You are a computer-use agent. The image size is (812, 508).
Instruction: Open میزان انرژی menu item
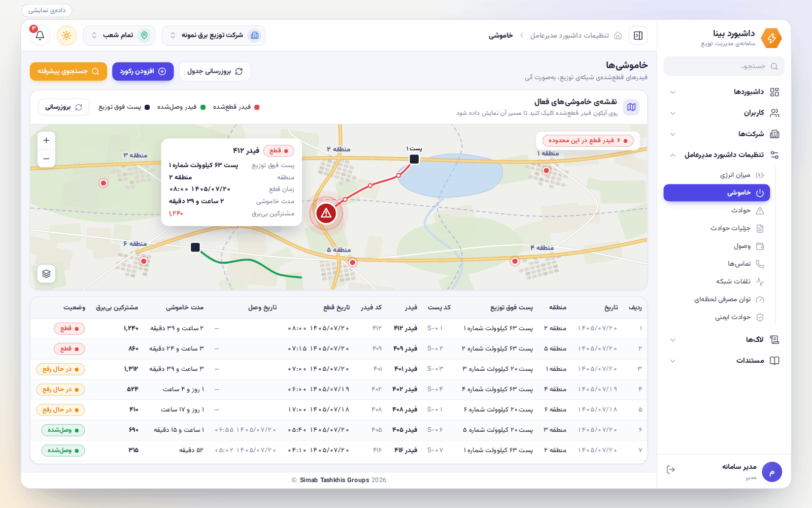pyautogui.click(x=717, y=175)
